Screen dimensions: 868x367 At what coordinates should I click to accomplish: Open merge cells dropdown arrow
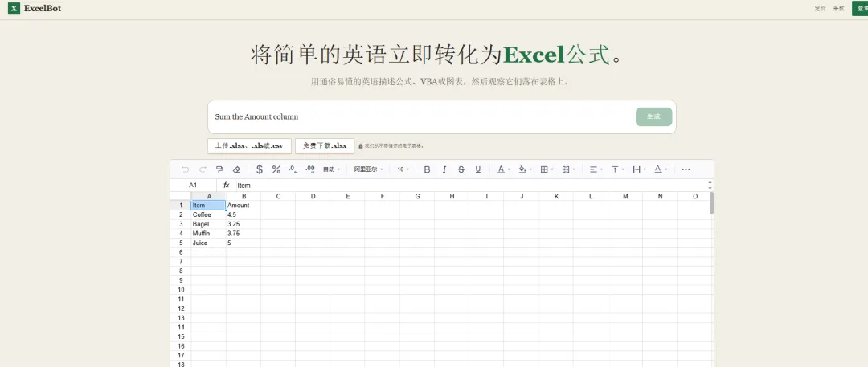click(x=574, y=169)
